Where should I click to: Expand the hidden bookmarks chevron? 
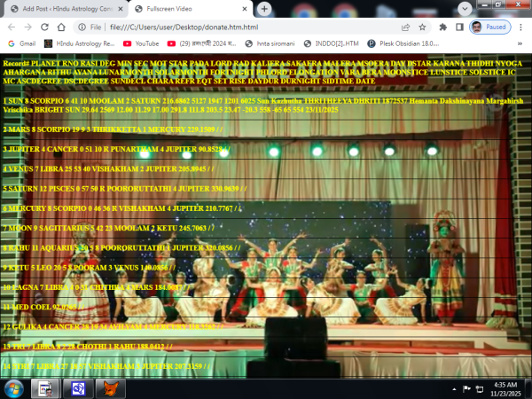click(520, 43)
